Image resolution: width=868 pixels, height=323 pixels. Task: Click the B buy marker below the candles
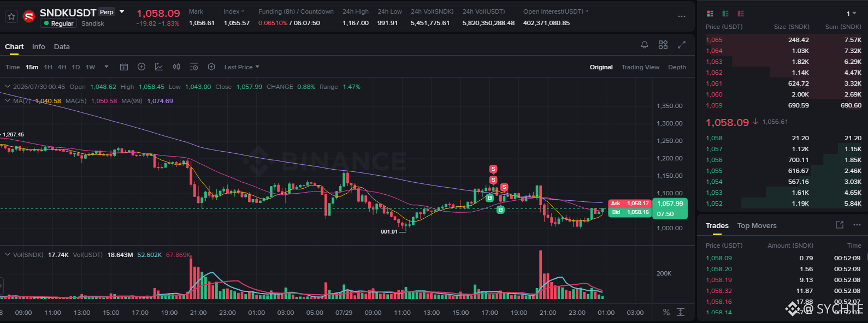tap(500, 210)
